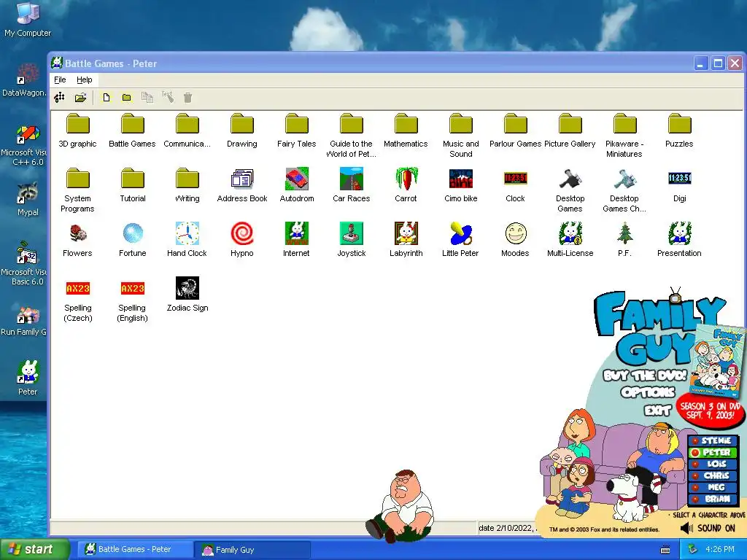The width and height of the screenshot is (747, 560).
Task: Open Guide to the World of Pet... folder
Action: point(352,124)
